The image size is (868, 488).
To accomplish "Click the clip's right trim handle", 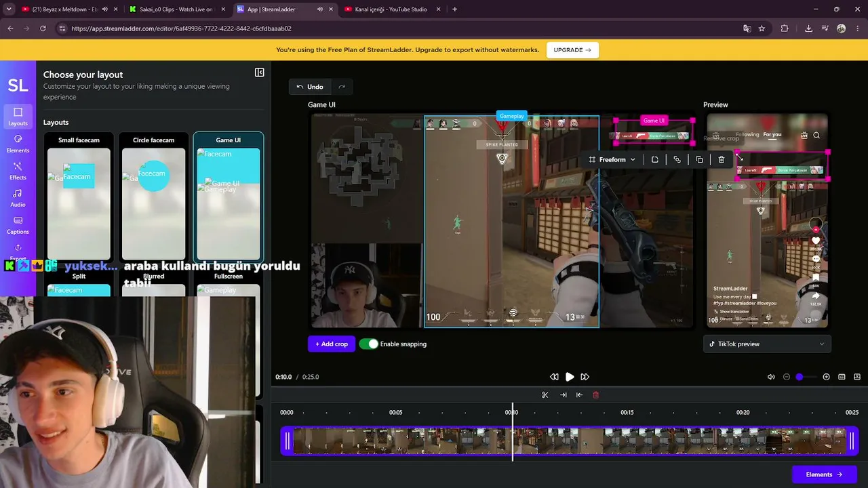I will pos(852,441).
